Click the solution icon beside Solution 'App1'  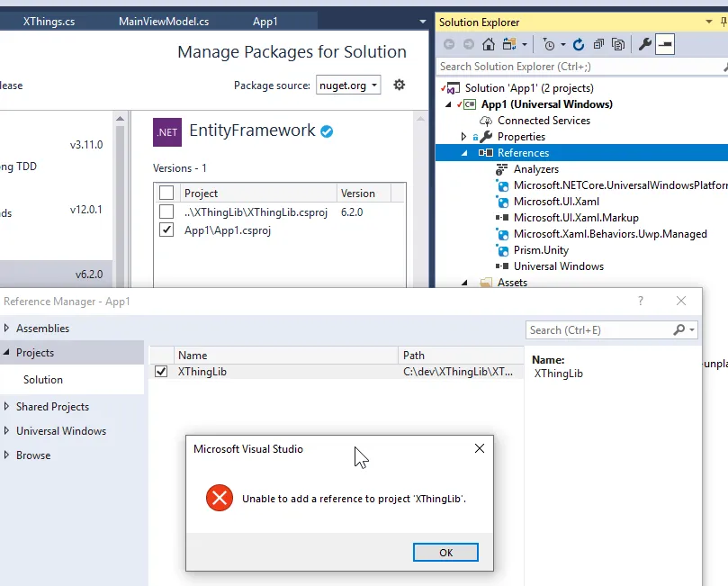(452, 88)
